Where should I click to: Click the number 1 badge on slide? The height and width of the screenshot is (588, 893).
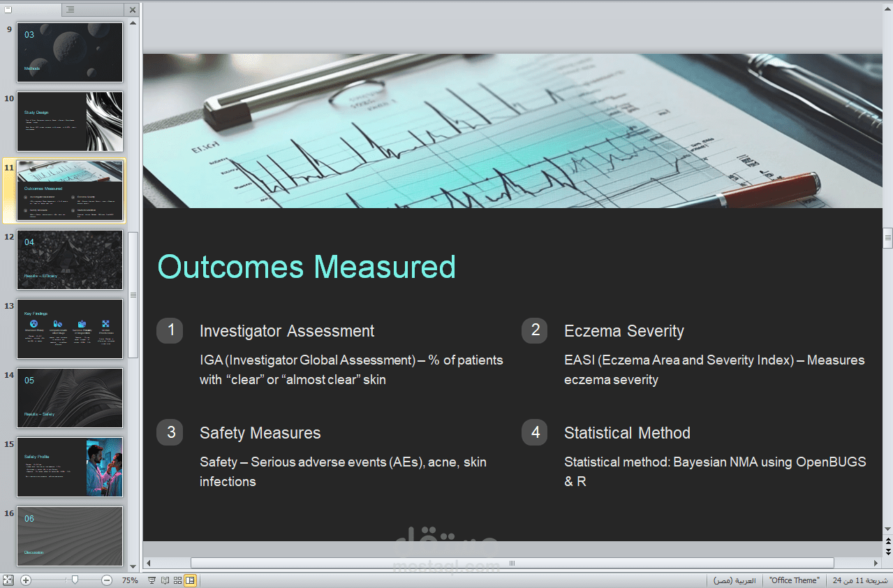point(170,330)
